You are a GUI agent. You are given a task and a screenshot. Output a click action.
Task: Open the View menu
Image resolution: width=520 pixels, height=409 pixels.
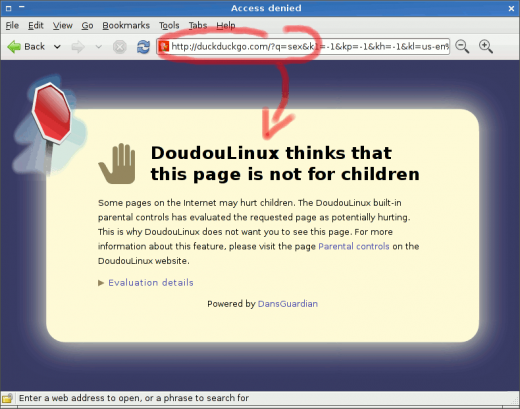pos(62,25)
